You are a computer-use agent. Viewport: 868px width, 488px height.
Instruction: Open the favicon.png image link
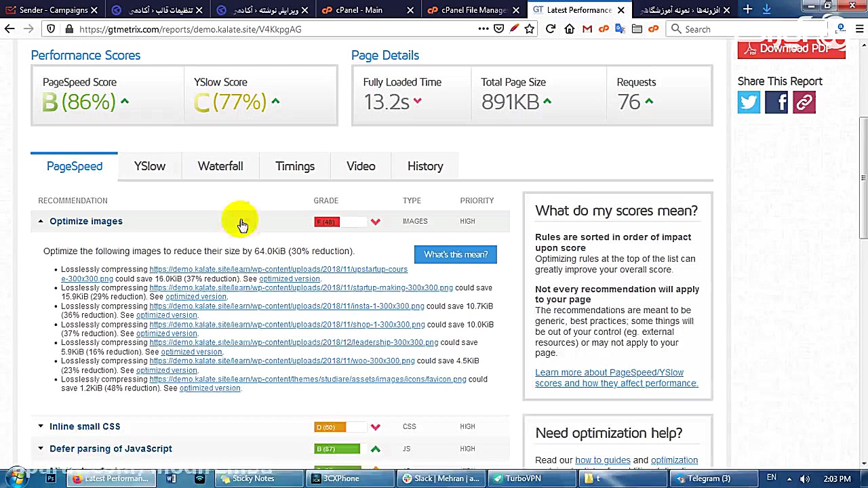pos(308,379)
